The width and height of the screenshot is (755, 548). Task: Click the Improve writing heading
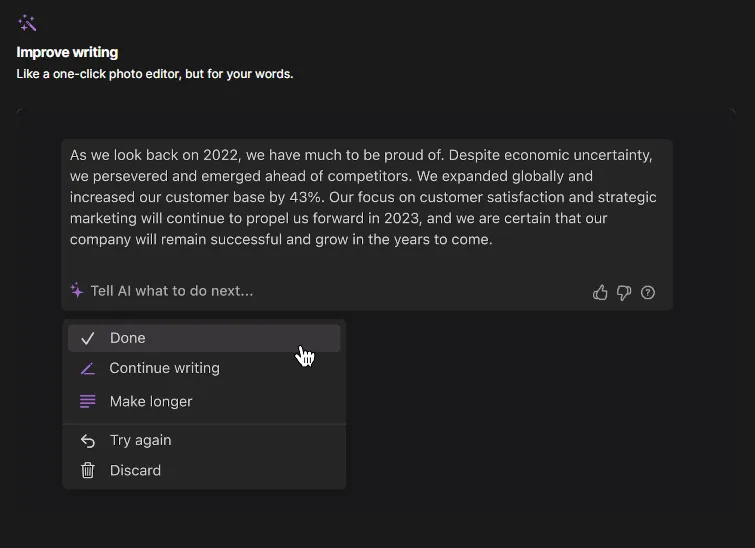pyautogui.click(x=67, y=52)
